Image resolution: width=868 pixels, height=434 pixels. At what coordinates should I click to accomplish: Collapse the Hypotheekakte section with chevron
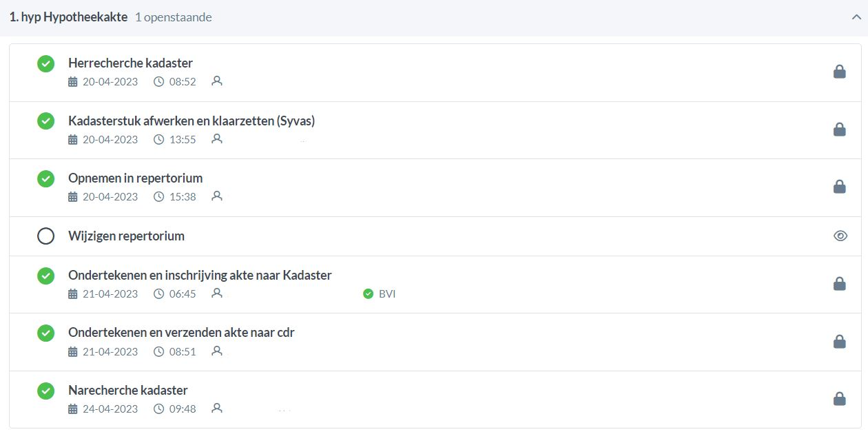tap(856, 18)
